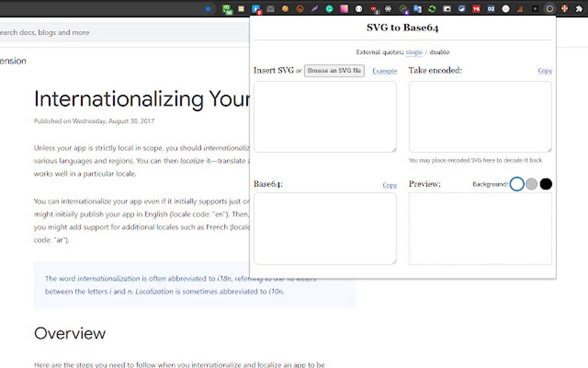This screenshot has width=588, height=368.
Task: Click inside the Insert SVG text area
Action: 325,115
